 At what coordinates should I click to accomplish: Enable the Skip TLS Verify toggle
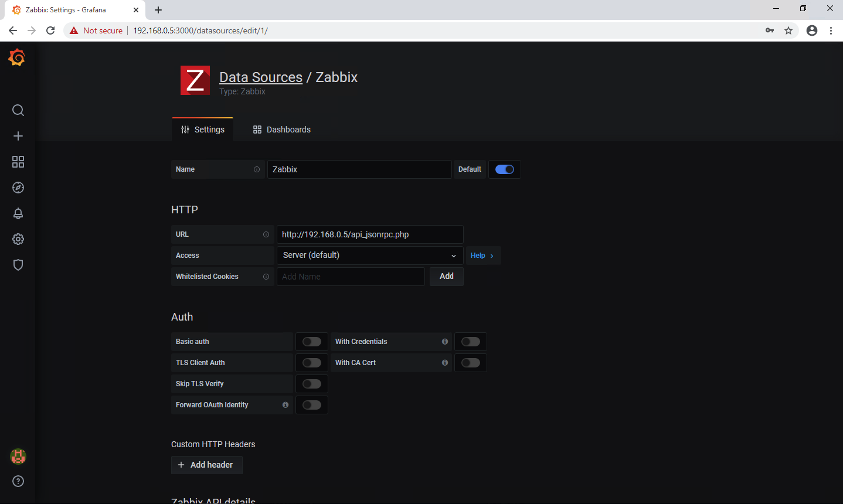tap(312, 384)
